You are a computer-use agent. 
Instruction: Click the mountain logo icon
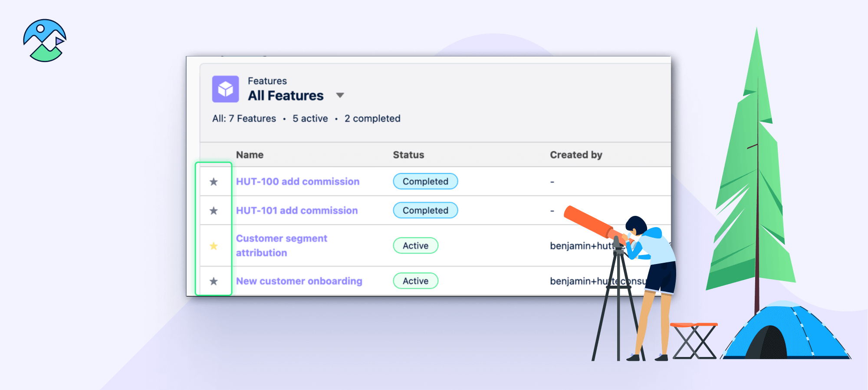click(x=45, y=40)
